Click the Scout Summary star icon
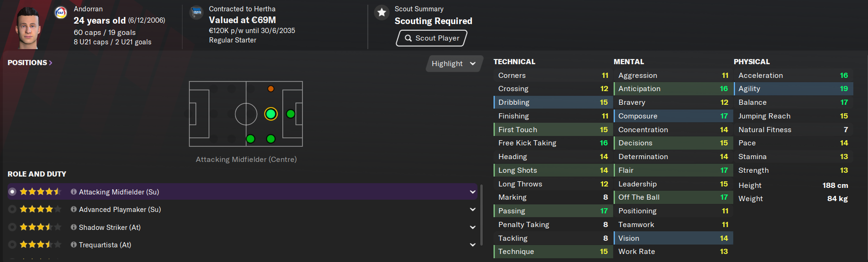This screenshot has width=868, height=262. (x=382, y=13)
